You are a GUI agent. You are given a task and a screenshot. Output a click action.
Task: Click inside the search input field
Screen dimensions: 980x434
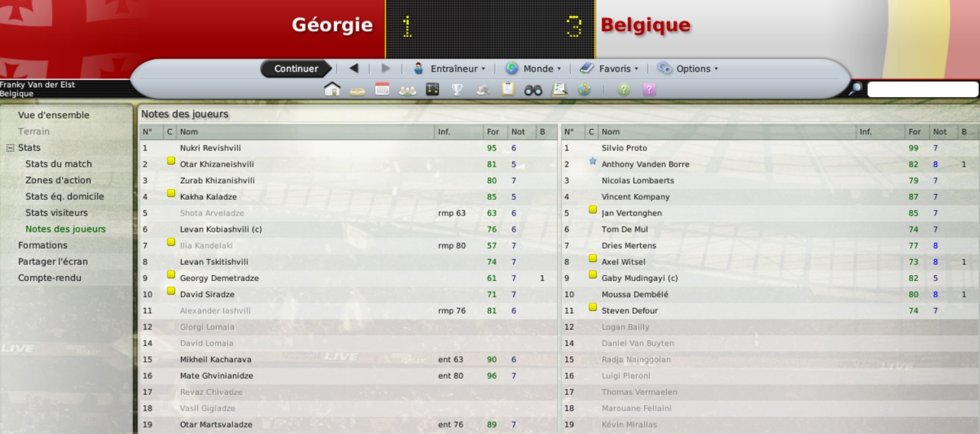tap(923, 89)
